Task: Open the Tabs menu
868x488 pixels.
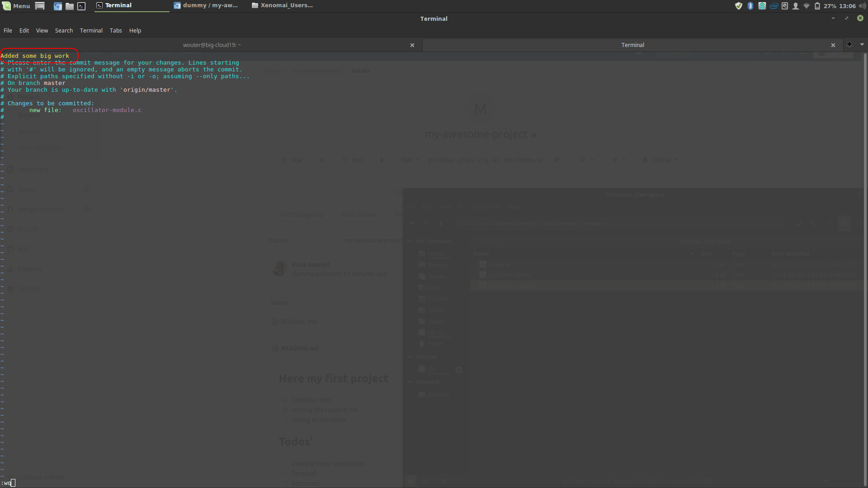Action: [x=116, y=30]
